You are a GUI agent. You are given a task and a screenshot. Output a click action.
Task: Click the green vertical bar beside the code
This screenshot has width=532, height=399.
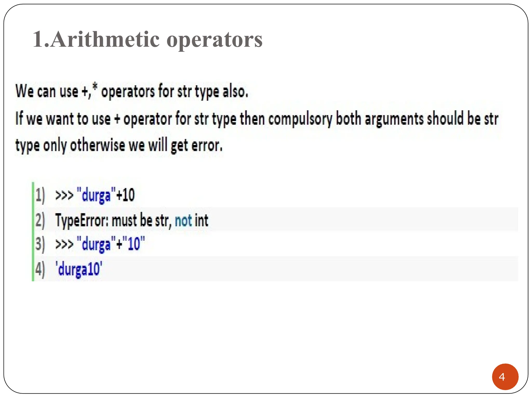click(33, 231)
